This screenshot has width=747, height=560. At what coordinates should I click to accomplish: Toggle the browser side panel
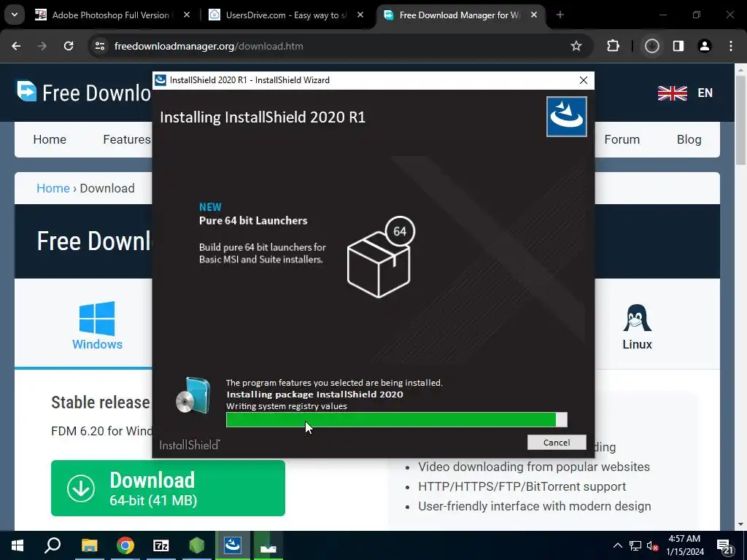(x=678, y=46)
